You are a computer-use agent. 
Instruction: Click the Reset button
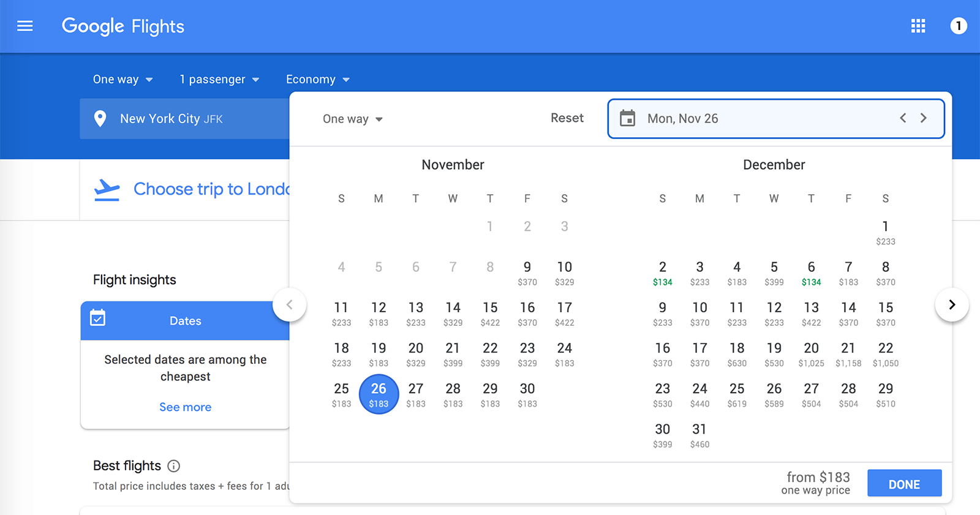coord(567,118)
